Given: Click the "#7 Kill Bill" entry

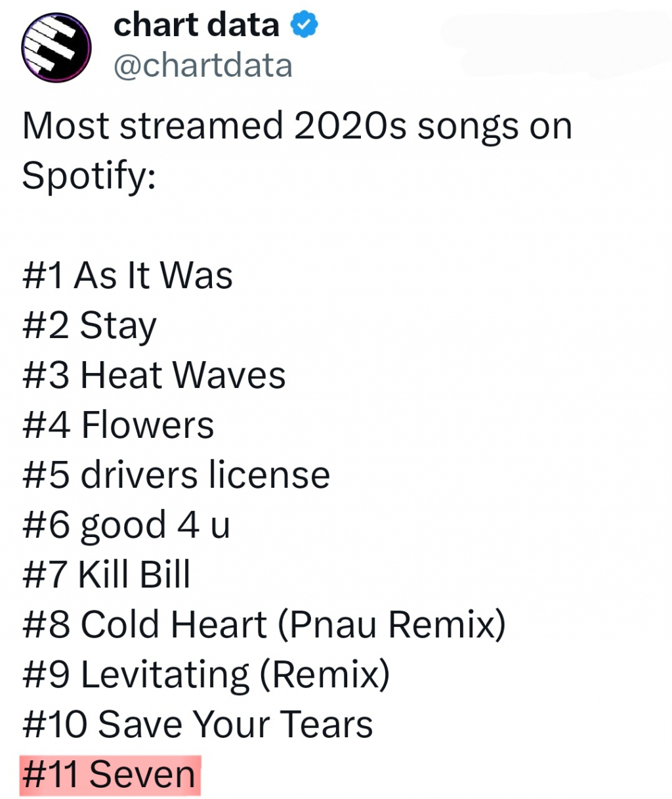Looking at the screenshot, I should click(x=106, y=574).
